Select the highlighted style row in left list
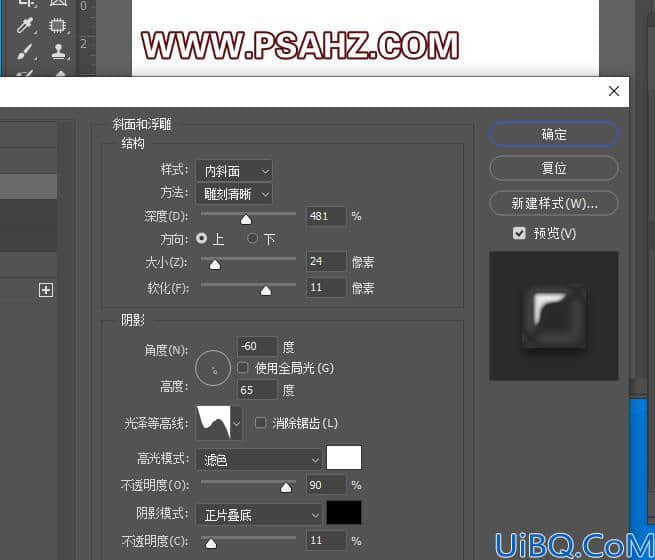The height and width of the screenshot is (560, 655). coord(28,186)
